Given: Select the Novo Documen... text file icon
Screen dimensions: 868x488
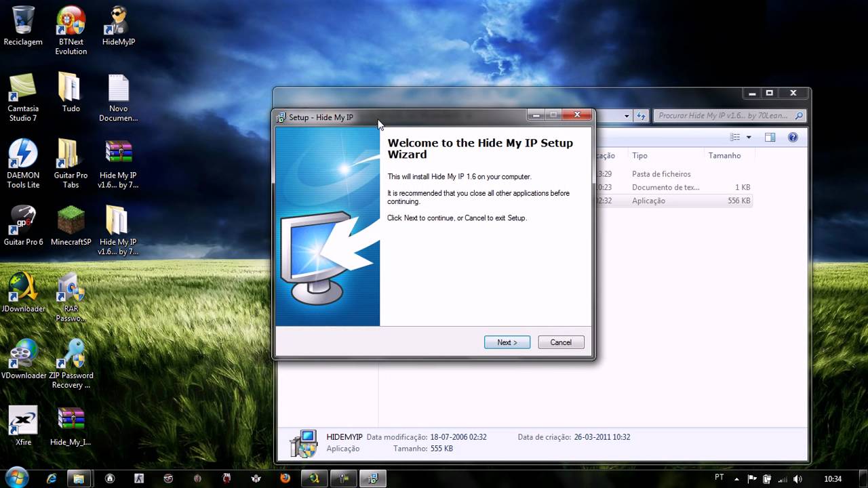Looking at the screenshot, I should [x=119, y=98].
